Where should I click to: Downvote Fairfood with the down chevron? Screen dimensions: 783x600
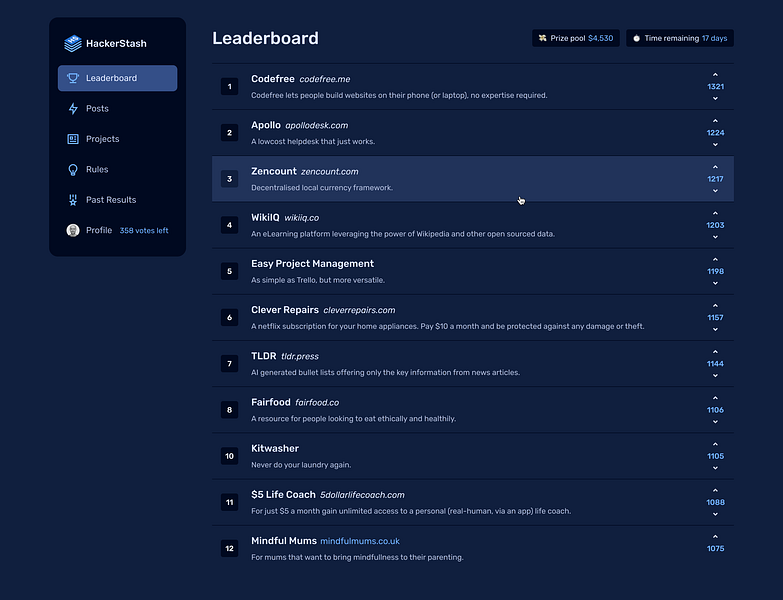[715, 422]
